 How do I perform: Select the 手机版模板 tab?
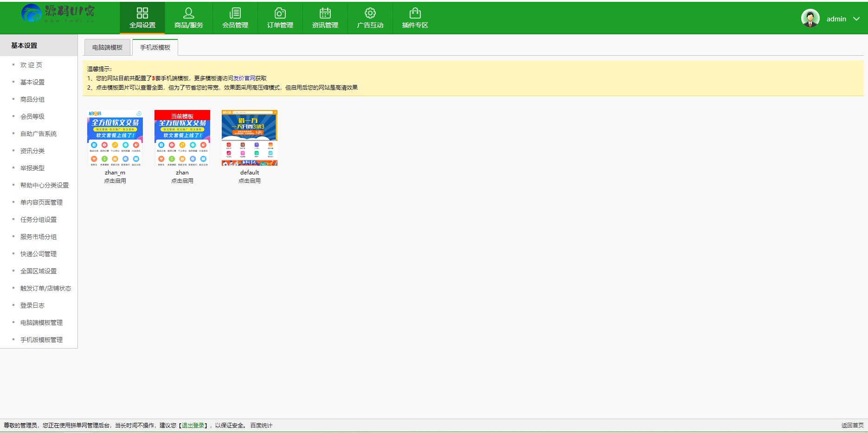(155, 47)
